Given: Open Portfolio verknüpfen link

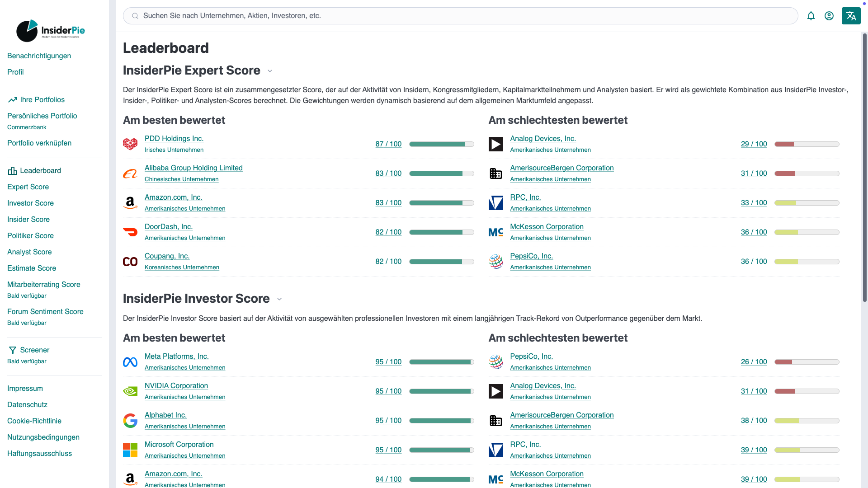Looking at the screenshot, I should click(x=39, y=143).
